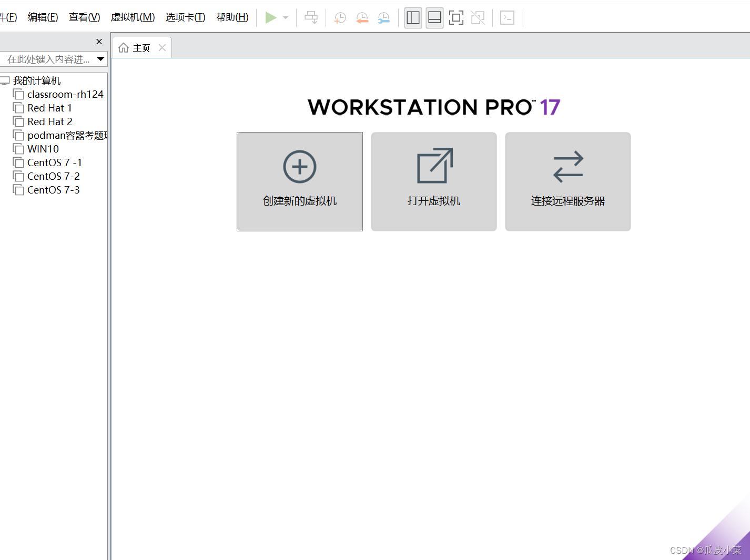
Task: Toggle the library sidebar view icon
Action: pos(413,18)
